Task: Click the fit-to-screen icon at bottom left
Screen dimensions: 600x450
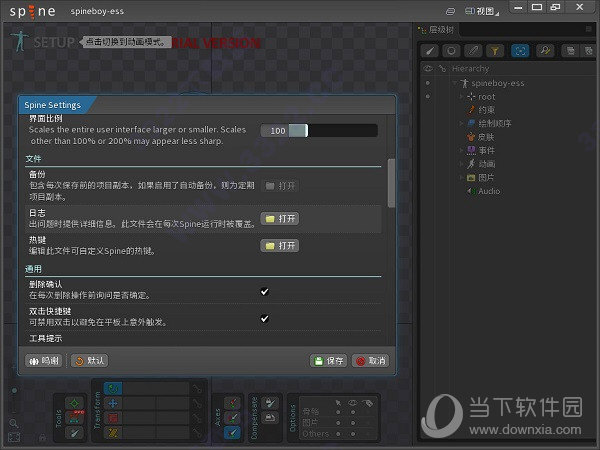Action: (x=14, y=437)
